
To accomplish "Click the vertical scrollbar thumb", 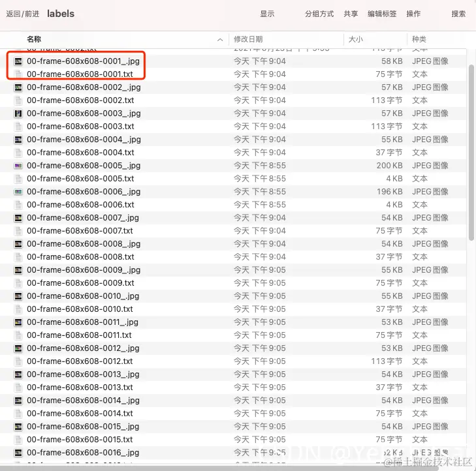I will 471,153.
